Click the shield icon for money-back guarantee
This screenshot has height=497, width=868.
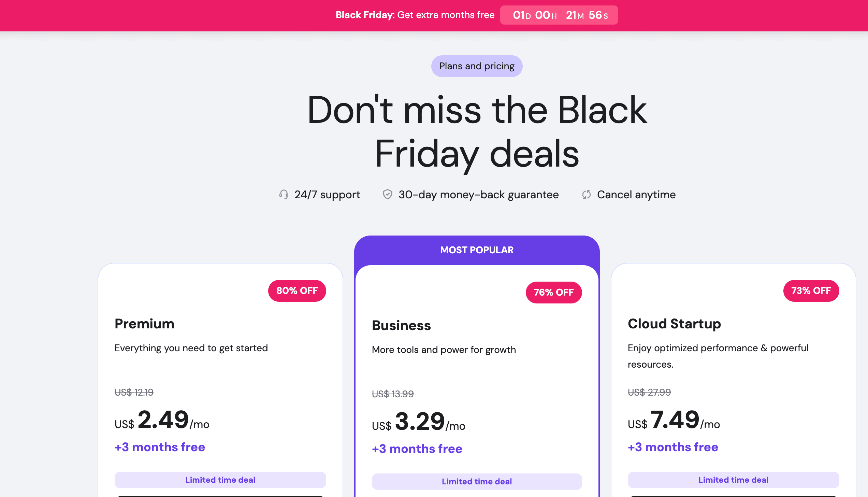tap(387, 194)
